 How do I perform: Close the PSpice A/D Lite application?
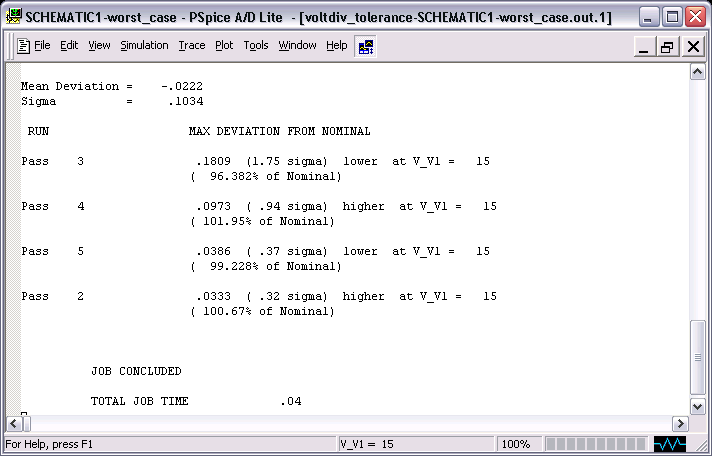tap(696, 17)
